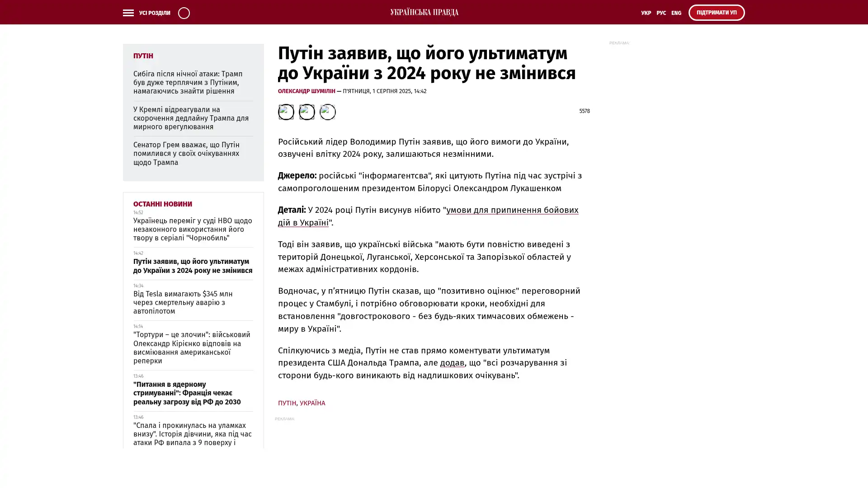Viewport: 868px width, 488px height.
Task: Click the circular search icon in the header
Action: coord(184,13)
